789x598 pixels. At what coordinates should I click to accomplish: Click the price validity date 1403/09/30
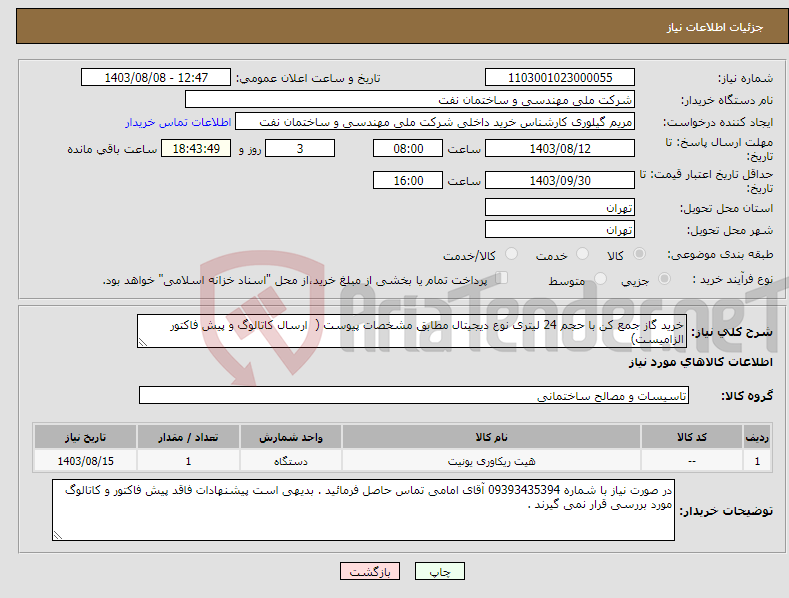click(560, 180)
